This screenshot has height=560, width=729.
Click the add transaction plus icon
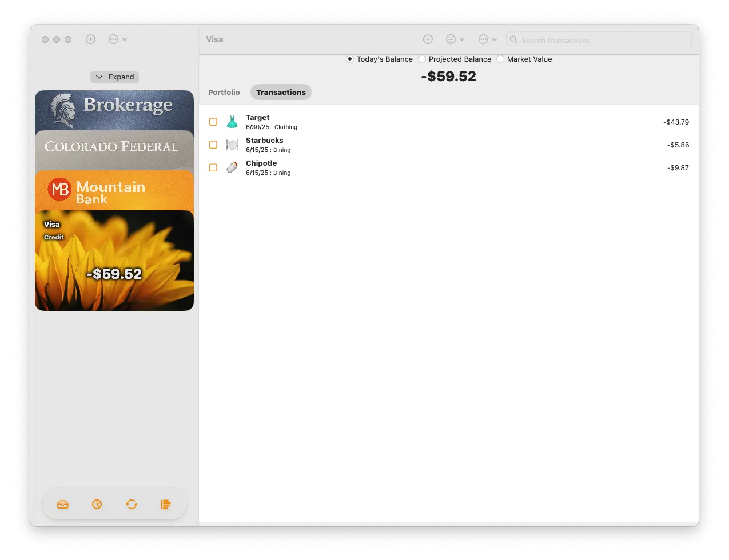tap(428, 39)
